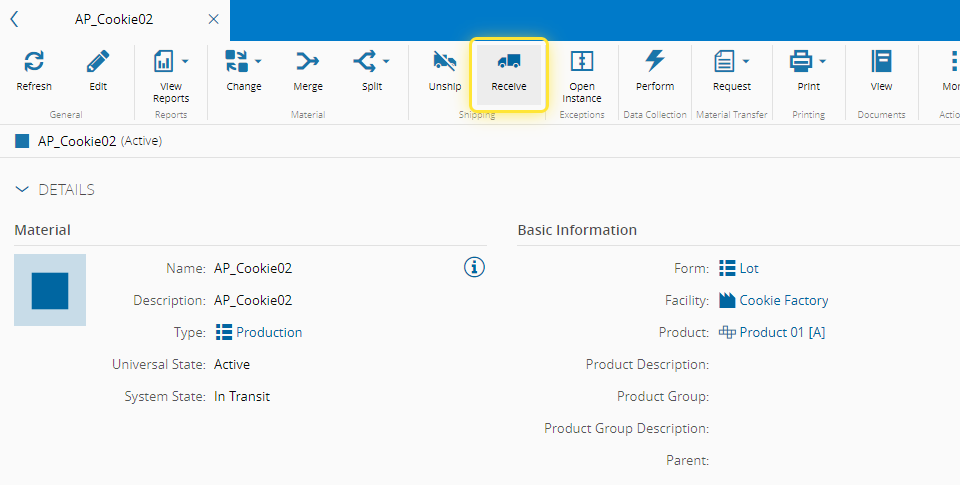The height and width of the screenshot is (485, 960).
Task: Collapse the DETAILS section
Action: pyautogui.click(x=23, y=189)
